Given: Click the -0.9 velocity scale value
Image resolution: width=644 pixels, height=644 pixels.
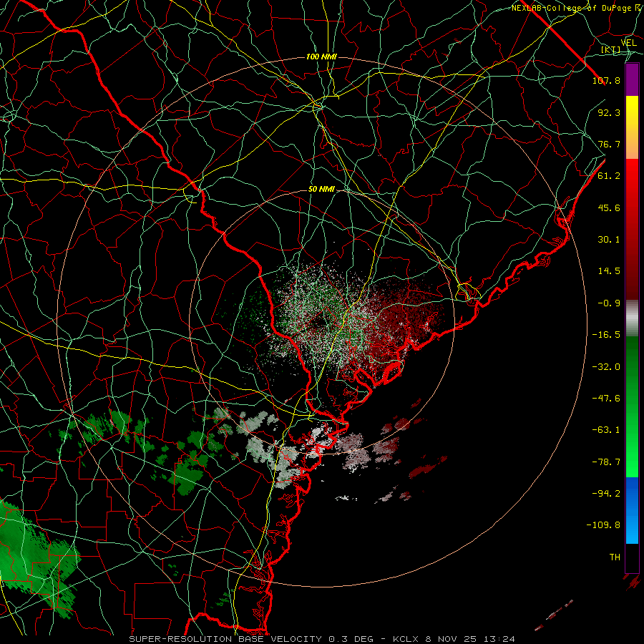Looking at the screenshot, I should [609, 303].
